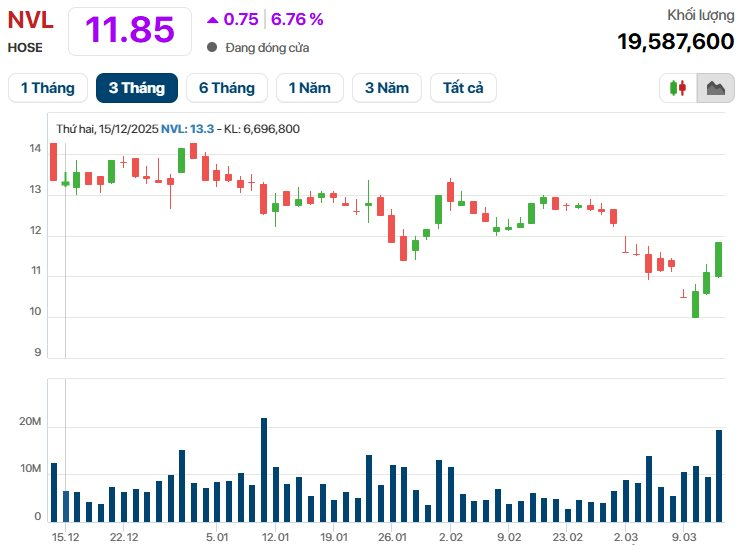The image size is (749, 545).
Task: Click the purple up-arrow change indicator
Action: tap(212, 19)
